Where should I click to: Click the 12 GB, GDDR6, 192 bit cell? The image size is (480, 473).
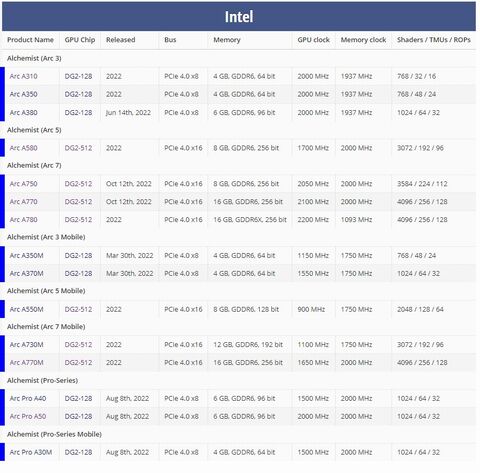coord(248,345)
